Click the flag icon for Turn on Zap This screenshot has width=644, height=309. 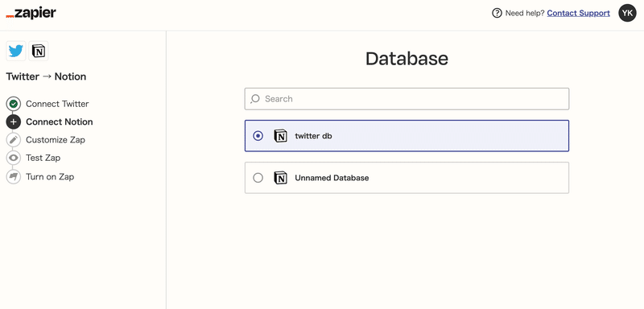(x=13, y=177)
